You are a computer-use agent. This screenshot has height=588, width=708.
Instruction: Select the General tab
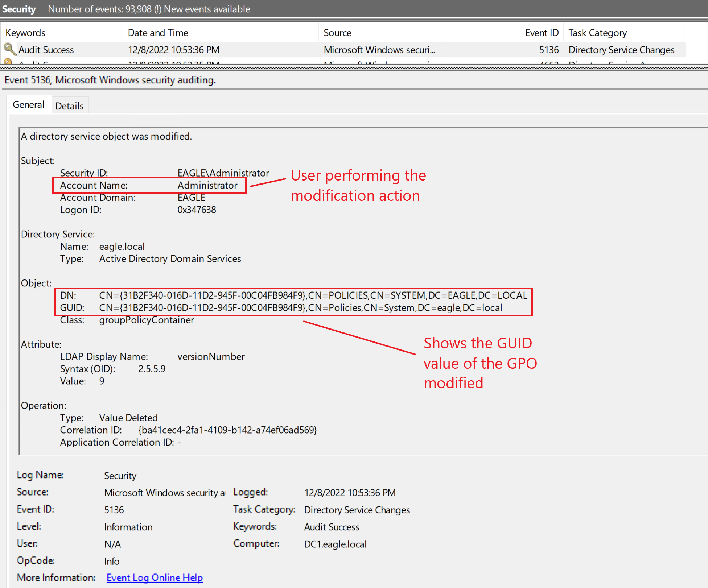(28, 105)
